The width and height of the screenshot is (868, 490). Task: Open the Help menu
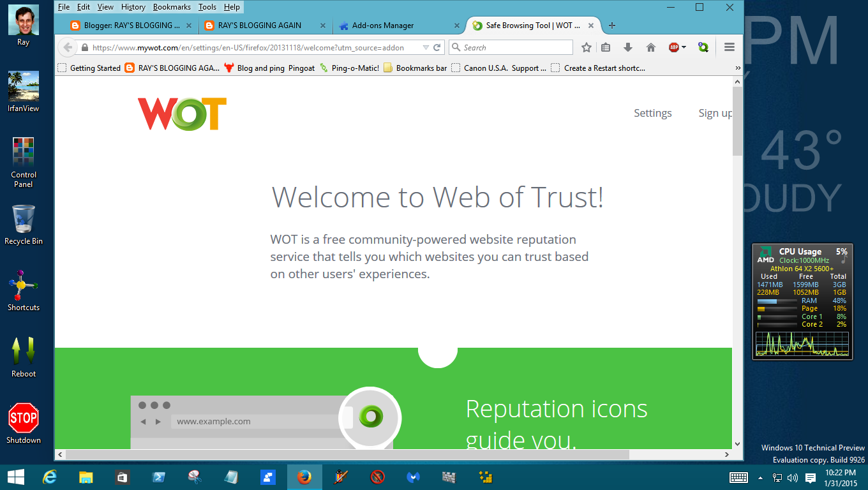(x=232, y=7)
